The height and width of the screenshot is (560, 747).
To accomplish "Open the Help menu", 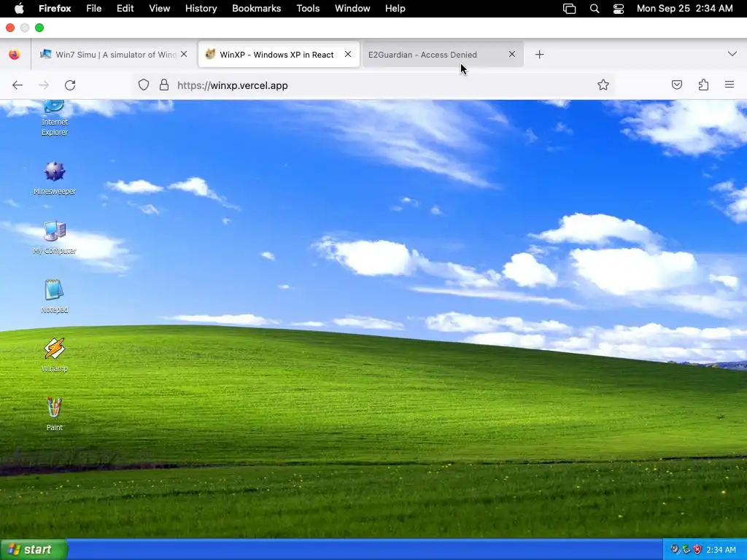I will [x=395, y=8].
